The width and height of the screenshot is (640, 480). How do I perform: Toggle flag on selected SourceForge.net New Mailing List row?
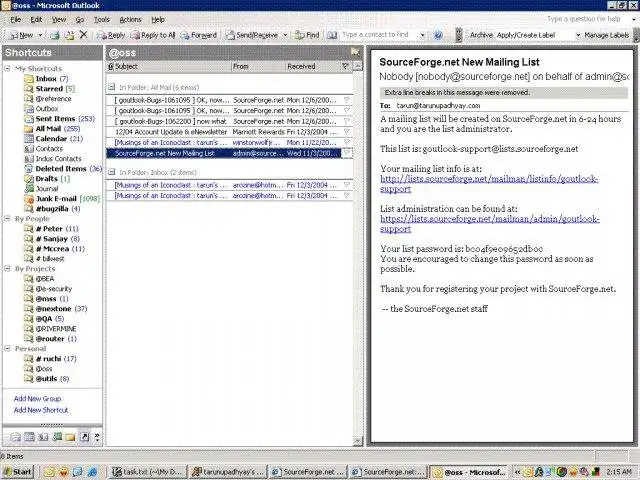click(x=347, y=153)
